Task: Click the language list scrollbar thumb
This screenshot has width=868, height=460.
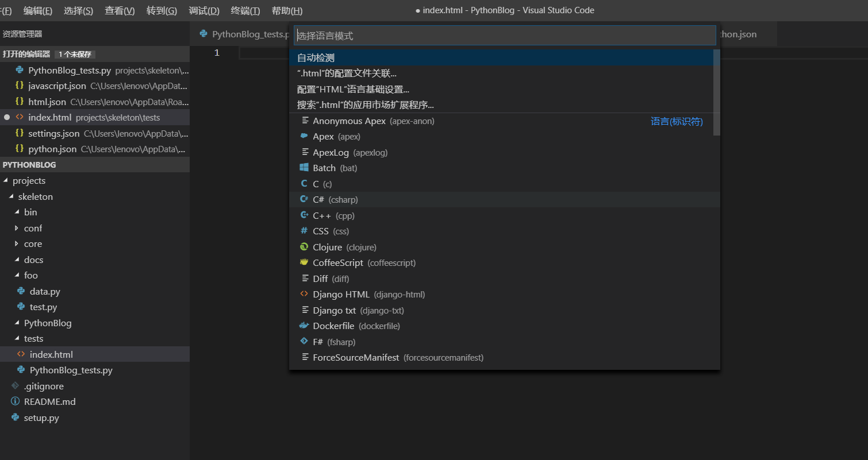Action: (716, 92)
